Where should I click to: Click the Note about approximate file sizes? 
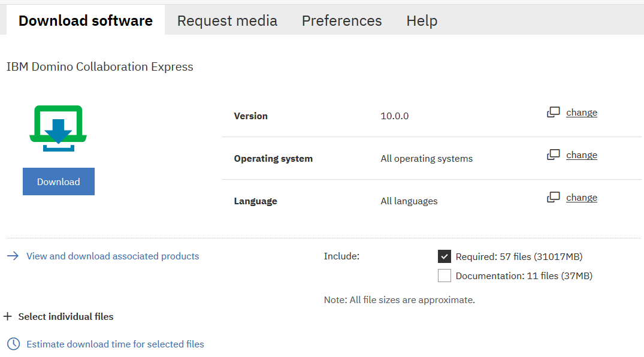[x=399, y=300]
